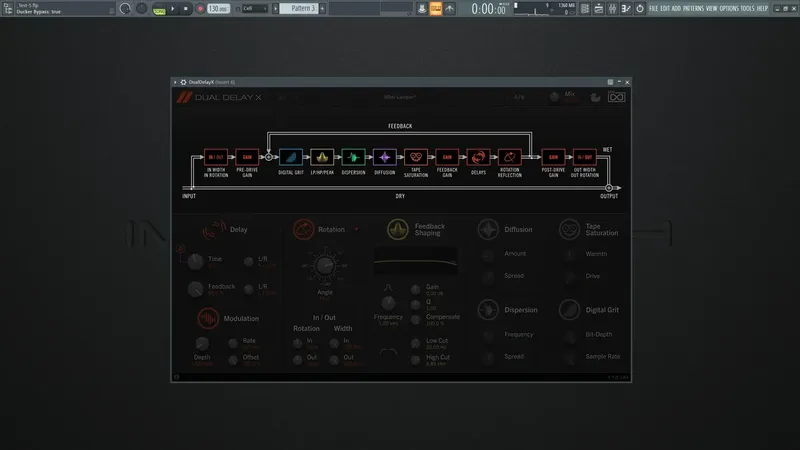Select the In Width / In Rotation block

click(216, 157)
